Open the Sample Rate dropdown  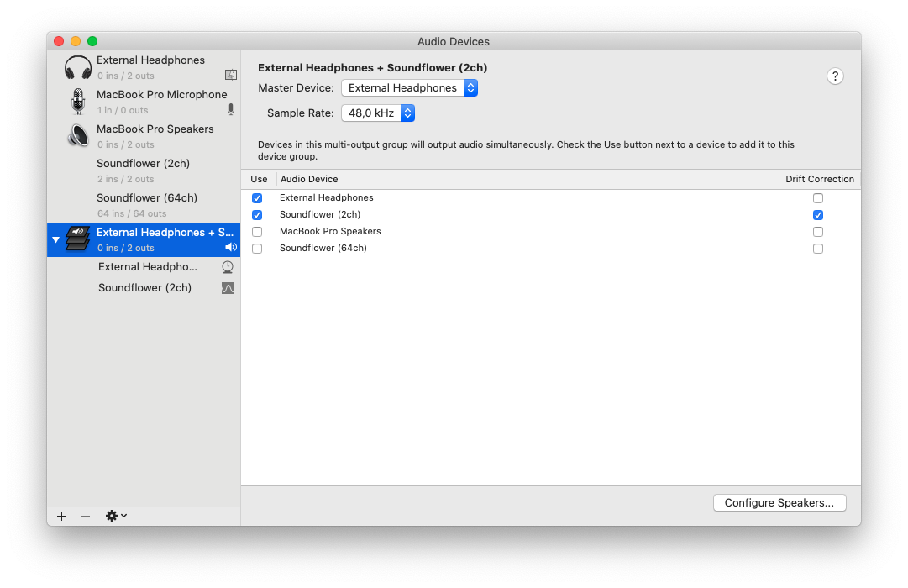pos(377,113)
